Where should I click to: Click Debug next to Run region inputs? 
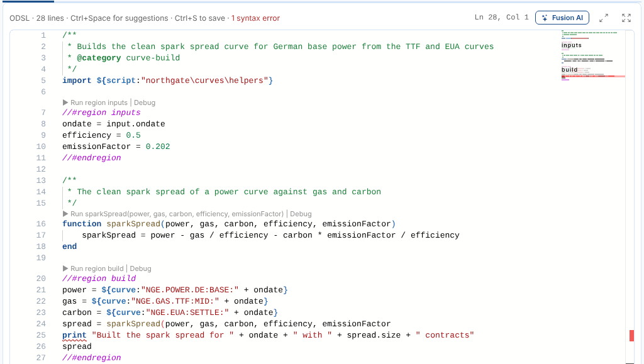[x=145, y=102]
